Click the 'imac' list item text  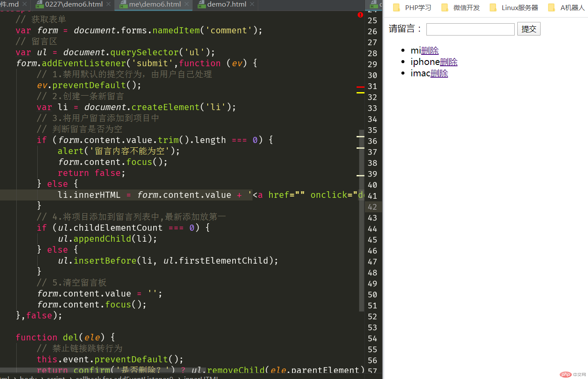[x=420, y=74]
